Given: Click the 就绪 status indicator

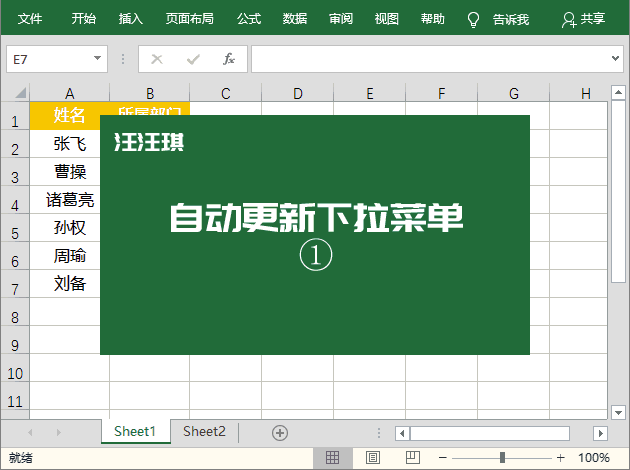Looking at the screenshot, I should (21, 458).
